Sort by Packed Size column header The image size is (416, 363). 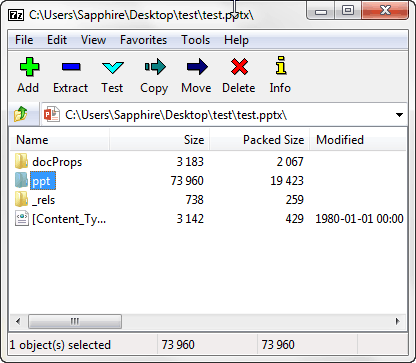[x=260, y=140]
